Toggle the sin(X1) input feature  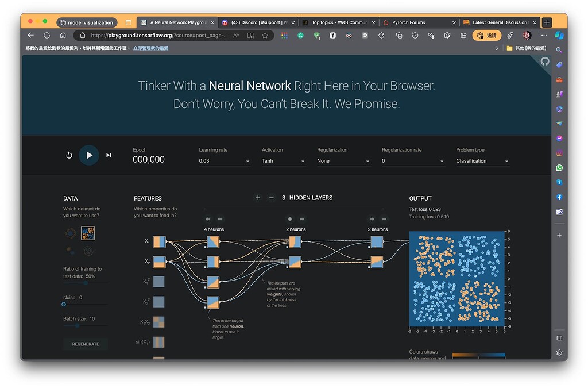click(159, 342)
